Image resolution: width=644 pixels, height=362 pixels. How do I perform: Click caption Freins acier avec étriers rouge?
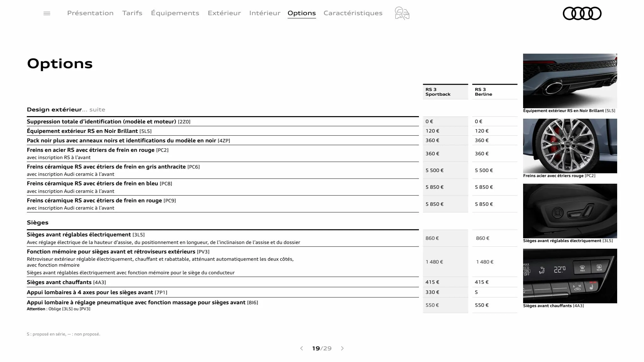coord(559,176)
